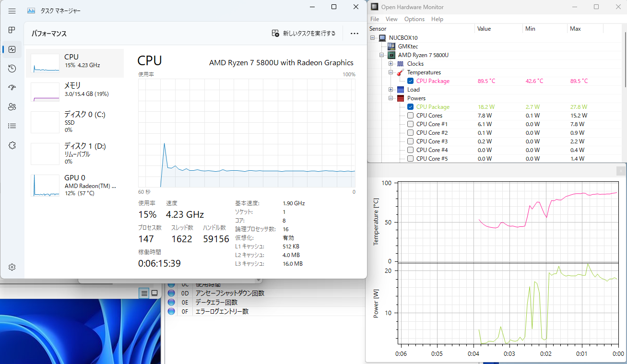627x364 pixels.
Task: Click the blue Load icon
Action: [x=401, y=90]
